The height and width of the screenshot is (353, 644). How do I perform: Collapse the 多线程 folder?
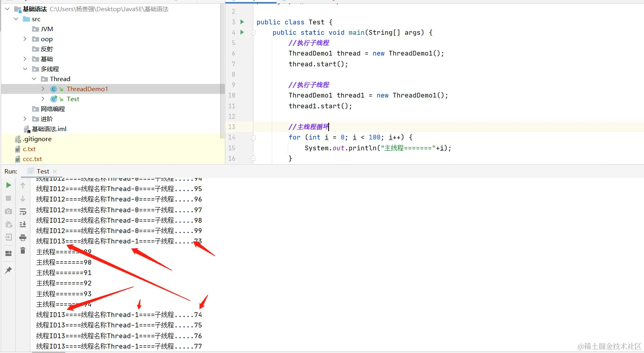(x=25, y=69)
